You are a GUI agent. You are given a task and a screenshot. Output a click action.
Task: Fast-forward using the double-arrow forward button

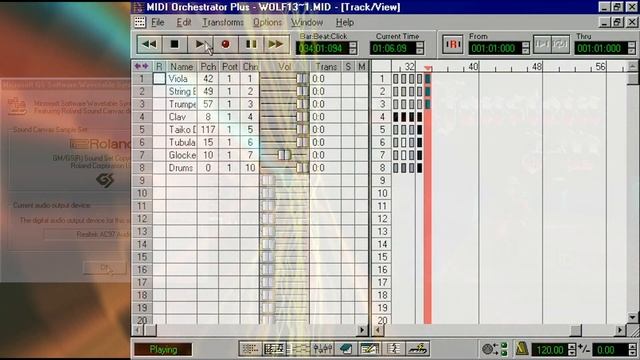[276, 44]
